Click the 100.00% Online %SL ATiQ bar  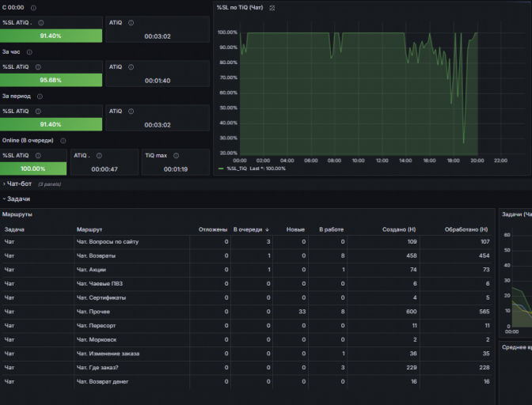33,168
